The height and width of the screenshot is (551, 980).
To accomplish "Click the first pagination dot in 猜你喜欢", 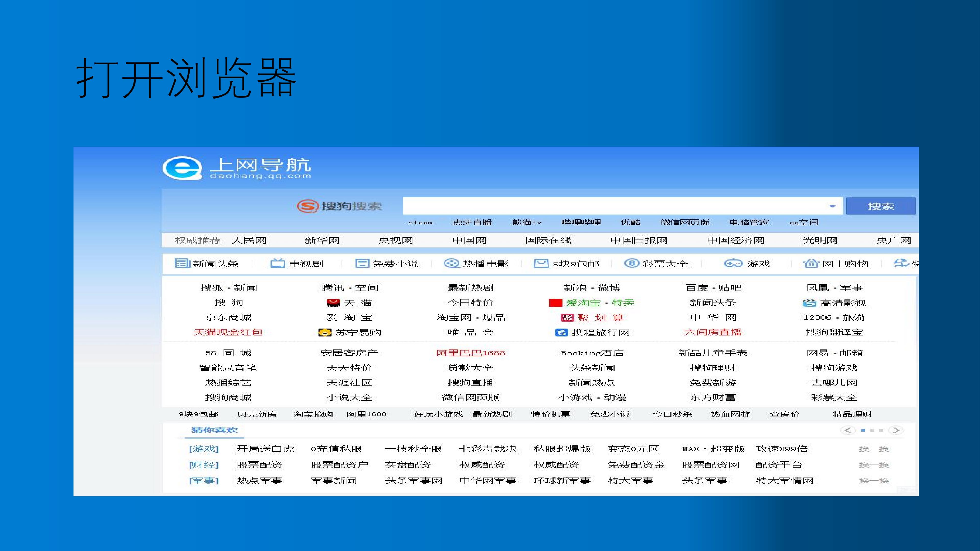I will 863,430.
